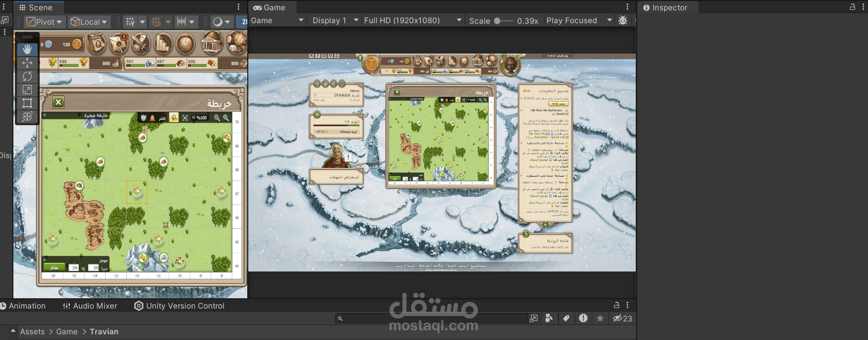Click the yellow dashed selected map tile
This screenshot has width=868, height=340.
pyautogui.click(x=137, y=191)
